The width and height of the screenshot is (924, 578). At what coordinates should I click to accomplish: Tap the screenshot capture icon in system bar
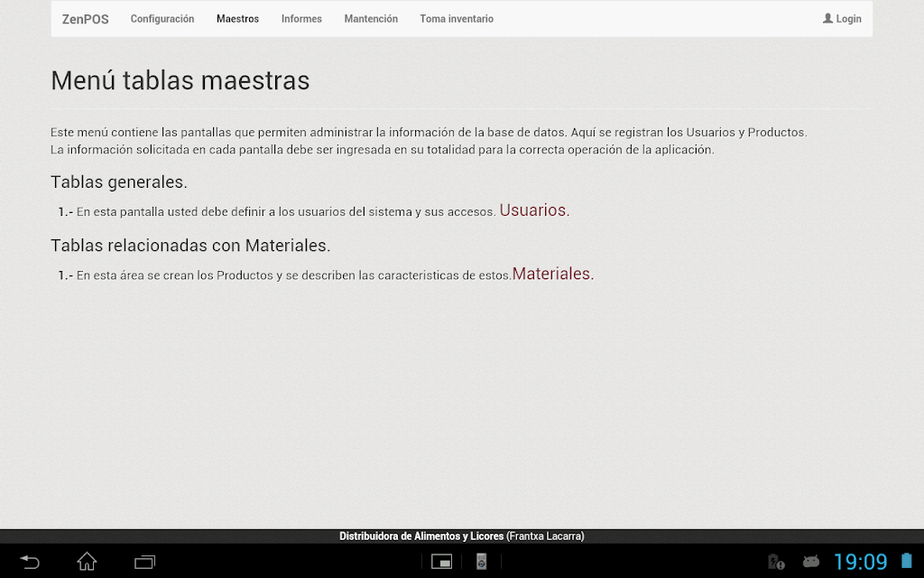click(x=441, y=562)
